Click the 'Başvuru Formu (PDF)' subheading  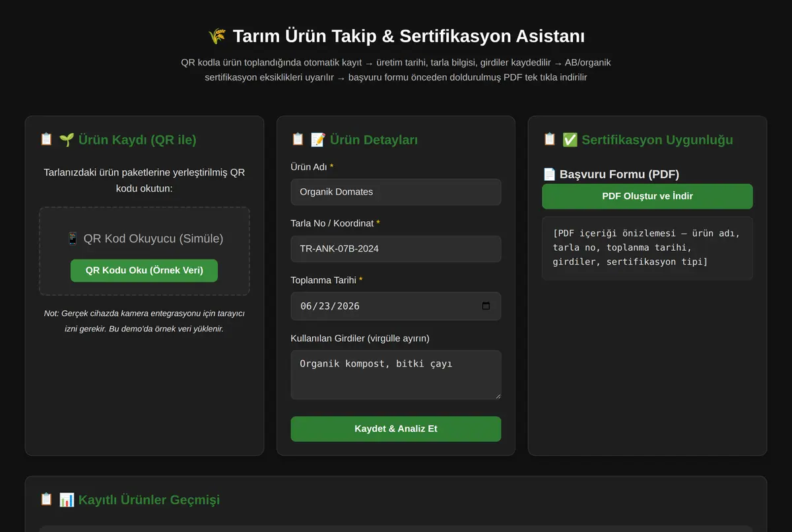[x=619, y=174]
